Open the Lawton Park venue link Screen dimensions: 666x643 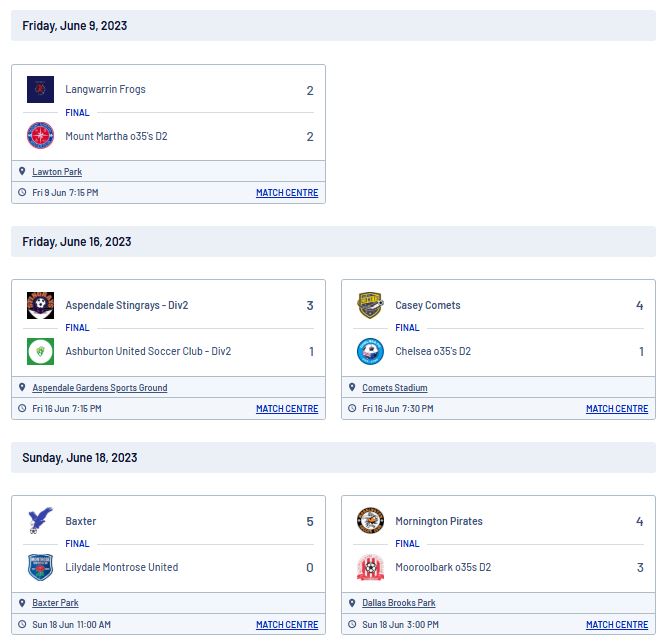tap(57, 172)
